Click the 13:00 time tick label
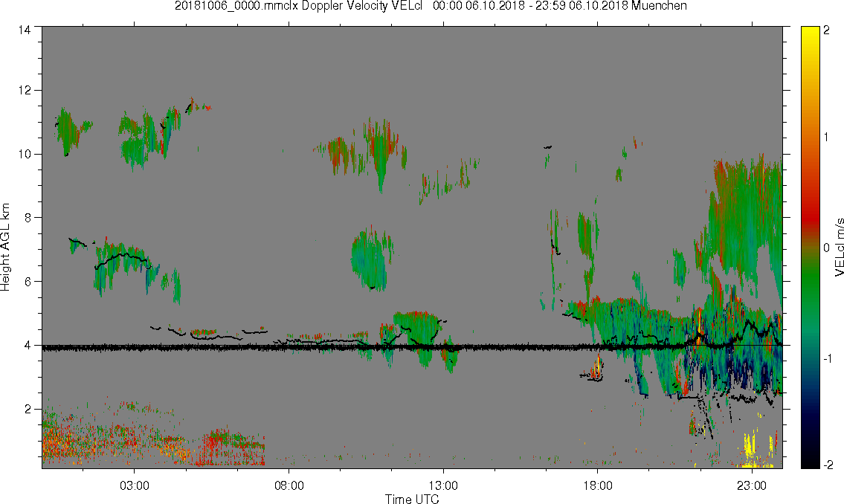 443,485
